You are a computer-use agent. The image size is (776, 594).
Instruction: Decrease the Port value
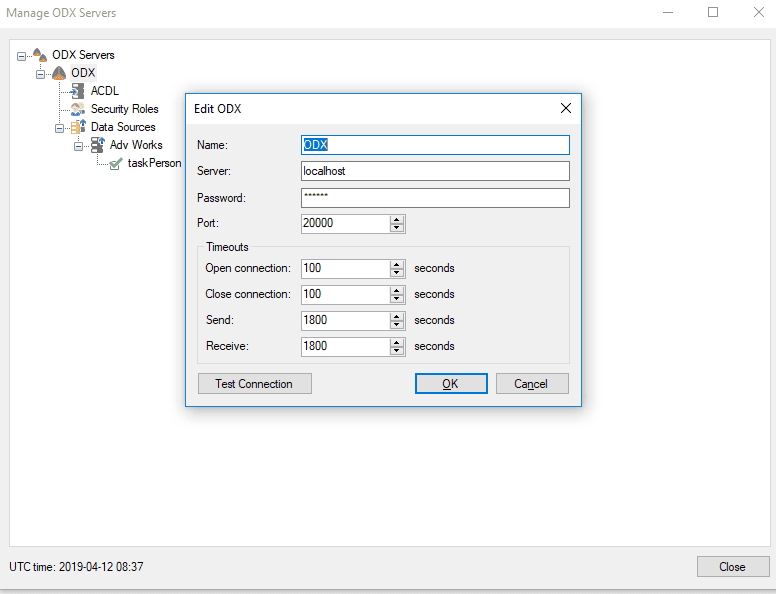pos(396,228)
